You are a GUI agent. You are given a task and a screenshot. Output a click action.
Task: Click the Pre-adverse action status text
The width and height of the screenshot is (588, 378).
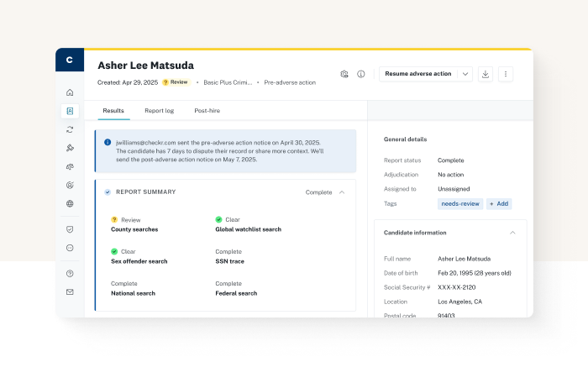(x=290, y=82)
